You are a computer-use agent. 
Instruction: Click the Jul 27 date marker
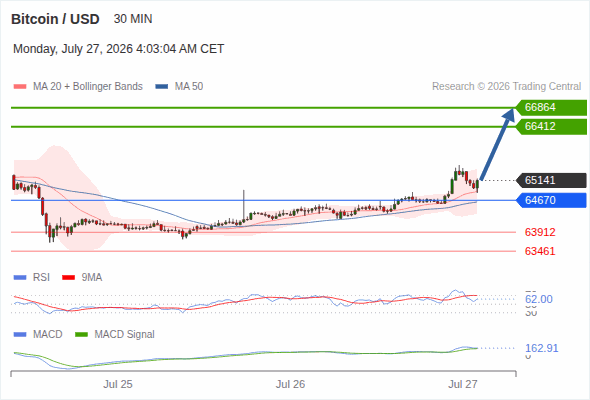pos(462,384)
